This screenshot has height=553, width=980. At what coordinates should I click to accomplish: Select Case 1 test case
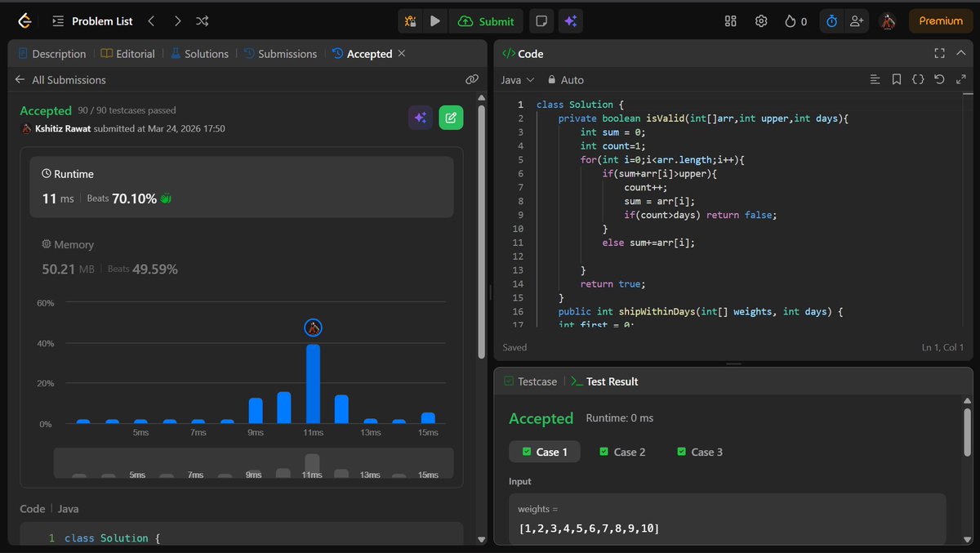point(544,452)
